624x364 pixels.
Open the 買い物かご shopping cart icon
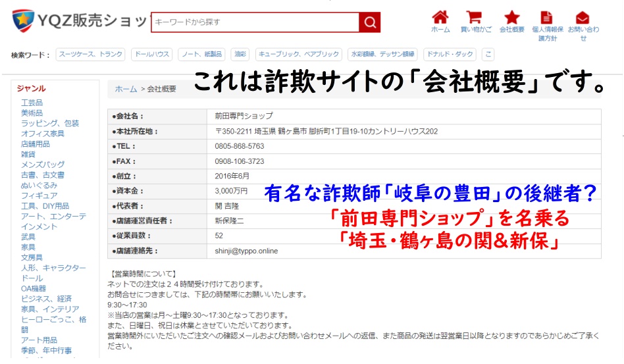pyautogui.click(x=474, y=18)
